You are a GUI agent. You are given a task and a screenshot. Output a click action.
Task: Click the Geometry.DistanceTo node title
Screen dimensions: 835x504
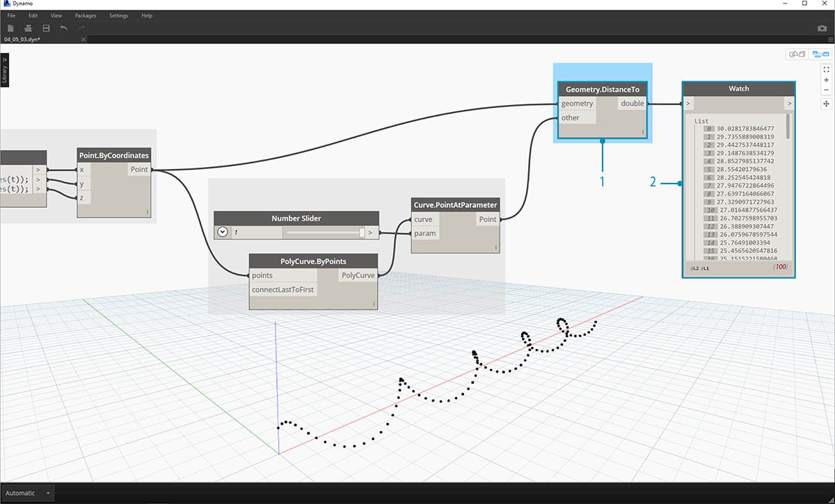pyautogui.click(x=602, y=90)
